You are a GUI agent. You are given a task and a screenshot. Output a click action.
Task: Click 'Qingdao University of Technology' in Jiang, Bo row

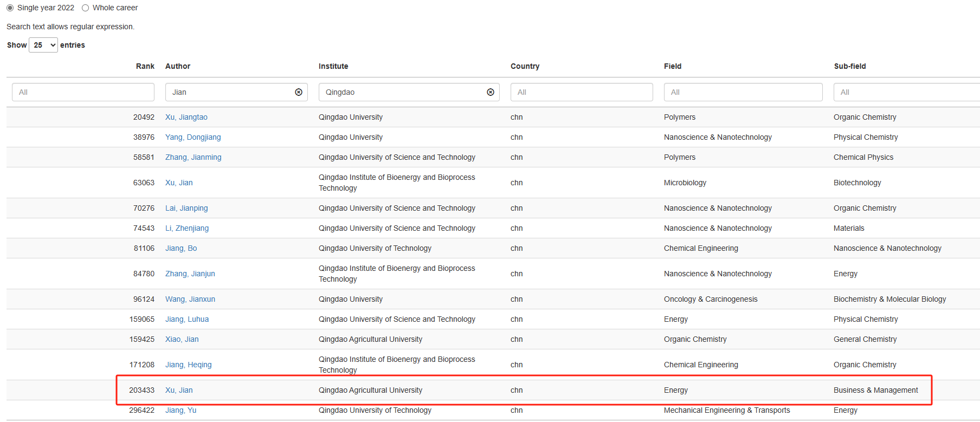coord(375,248)
